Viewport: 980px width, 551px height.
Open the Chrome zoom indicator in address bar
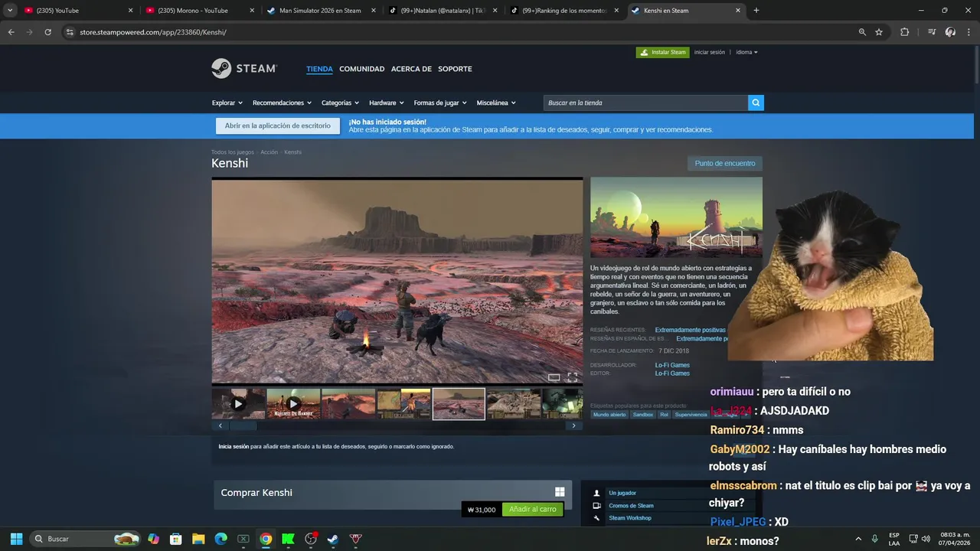click(x=862, y=32)
